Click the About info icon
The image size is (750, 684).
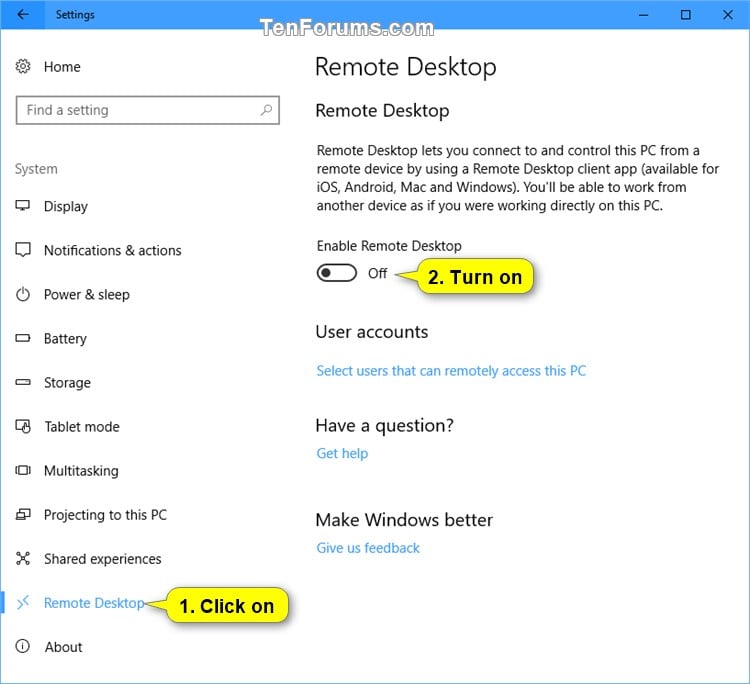pos(22,646)
